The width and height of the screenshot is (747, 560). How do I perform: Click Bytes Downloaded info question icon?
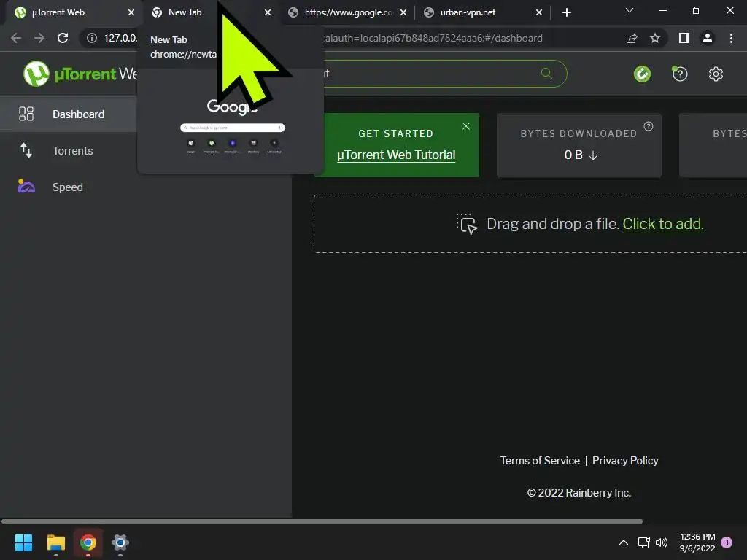pos(649,126)
